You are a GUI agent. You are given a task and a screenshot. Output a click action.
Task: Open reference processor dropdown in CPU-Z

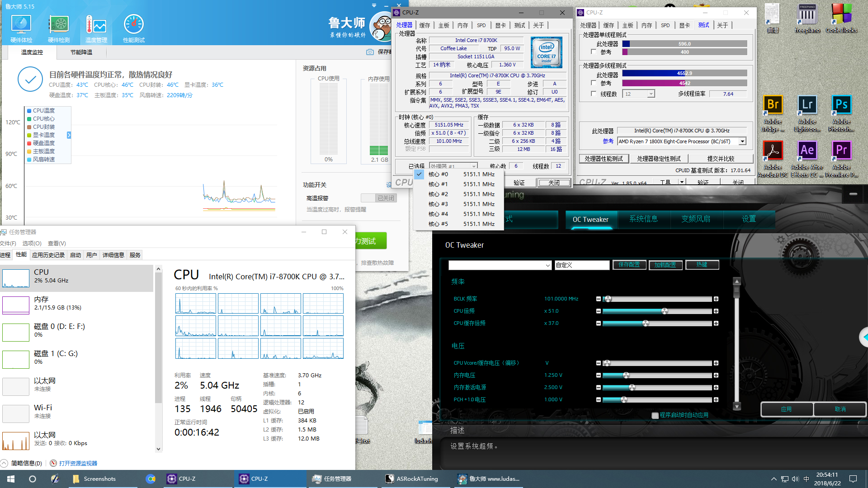point(742,141)
